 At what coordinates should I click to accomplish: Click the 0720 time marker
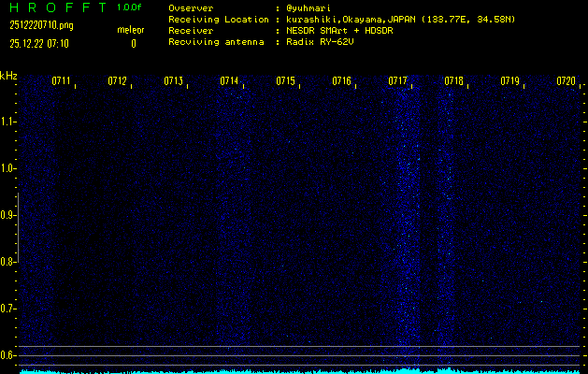tap(566, 81)
